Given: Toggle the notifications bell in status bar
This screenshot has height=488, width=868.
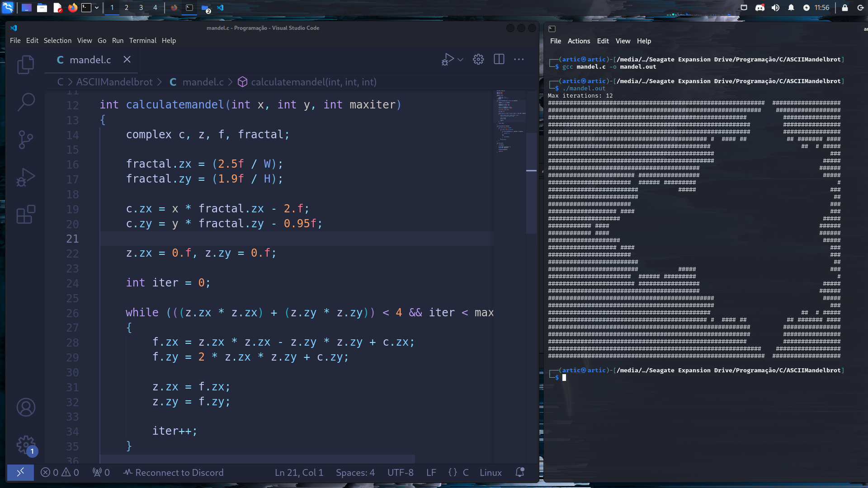Looking at the screenshot, I should (520, 473).
